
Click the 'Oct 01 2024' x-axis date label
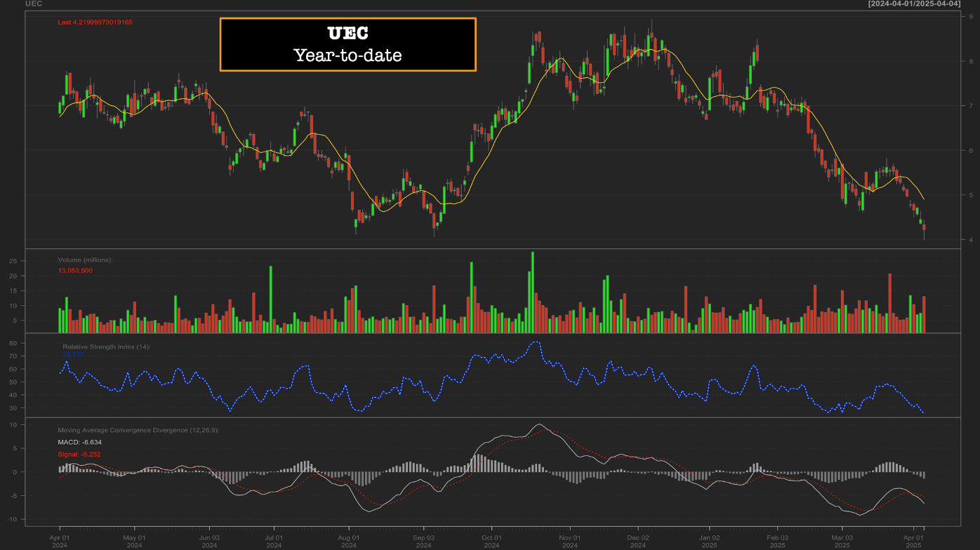pyautogui.click(x=491, y=541)
